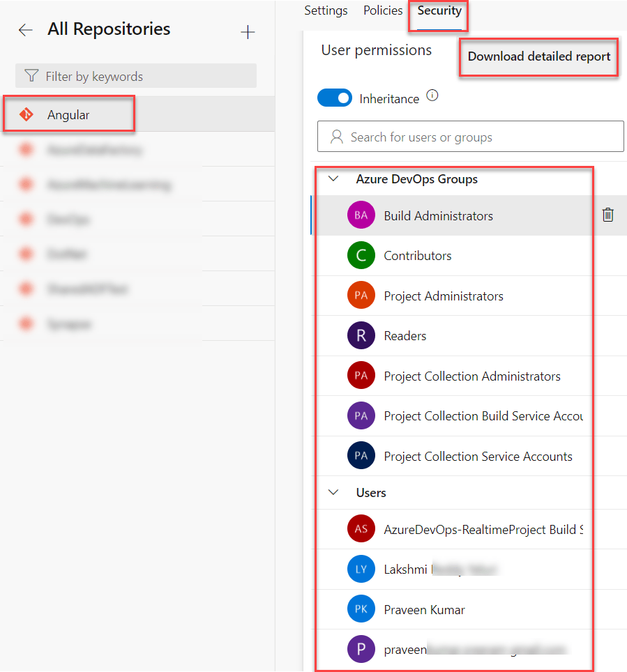Image resolution: width=627 pixels, height=672 pixels.
Task: Click the Build Administrators group avatar icon
Action: pyautogui.click(x=361, y=215)
